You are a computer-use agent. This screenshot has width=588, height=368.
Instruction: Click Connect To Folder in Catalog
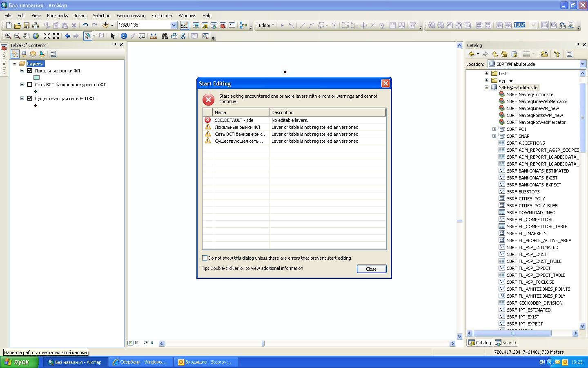pyautogui.click(x=544, y=54)
